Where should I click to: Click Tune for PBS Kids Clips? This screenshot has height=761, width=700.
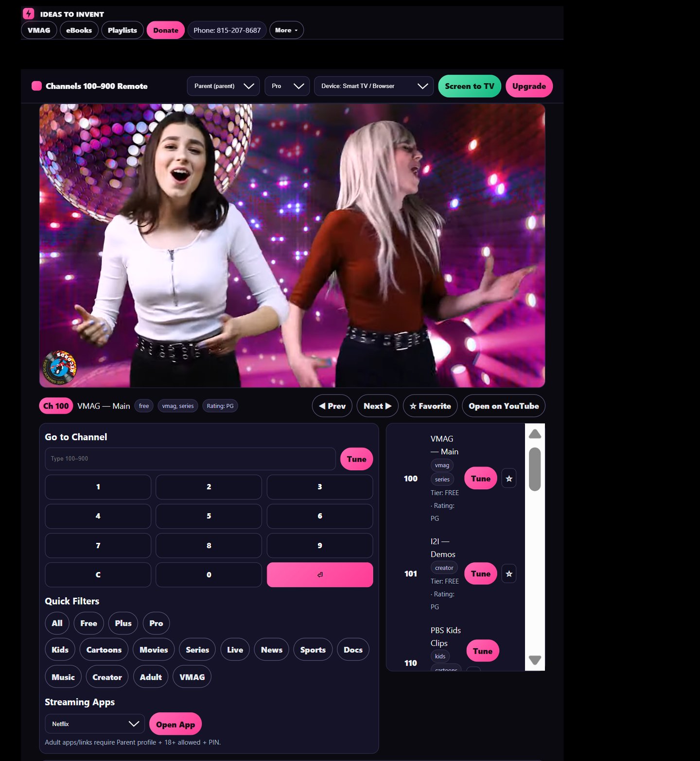[483, 651]
